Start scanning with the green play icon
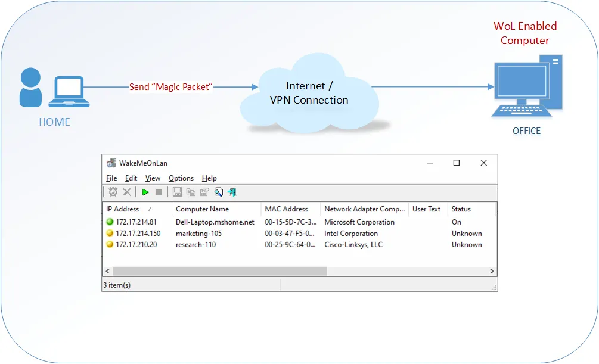 pos(145,192)
